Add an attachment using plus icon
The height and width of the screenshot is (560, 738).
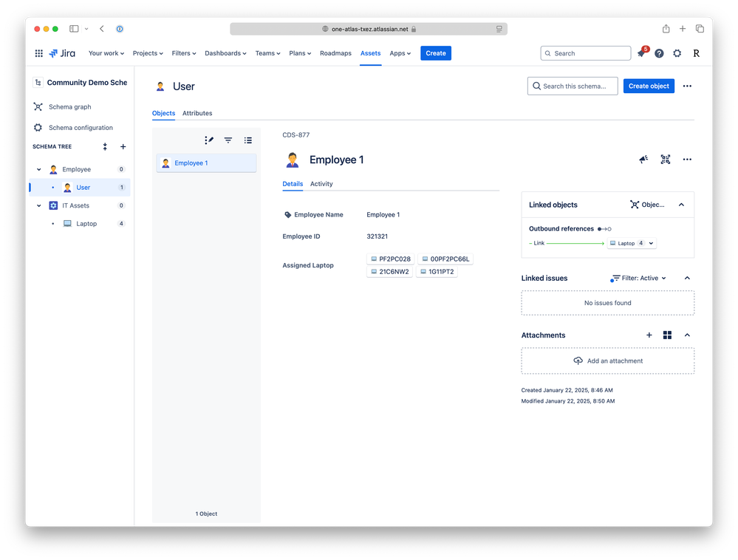(649, 335)
